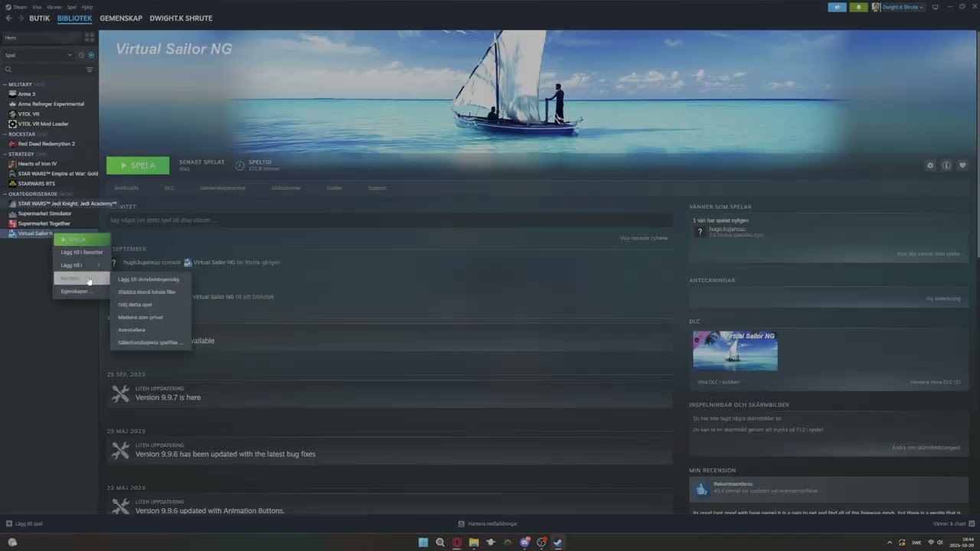Open the DLC tab link
The height and width of the screenshot is (551, 980).
coord(169,187)
